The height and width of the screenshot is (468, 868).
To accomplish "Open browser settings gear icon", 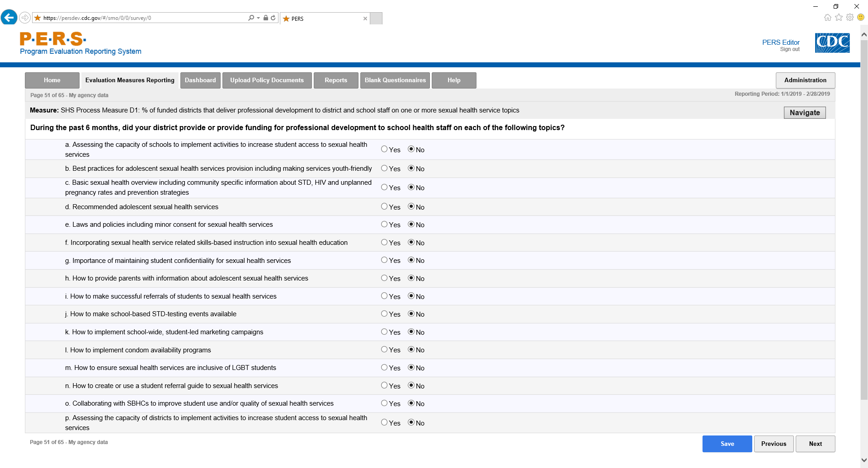I will (x=850, y=18).
